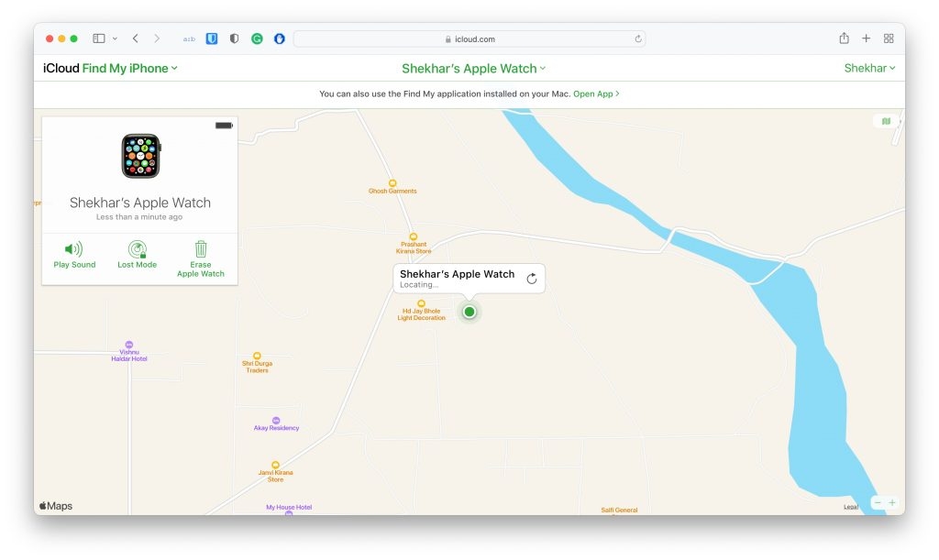Viewport: 939px width, 560px height.
Task: Expand the sidebar options chevron in Safari
Action: coord(115,38)
